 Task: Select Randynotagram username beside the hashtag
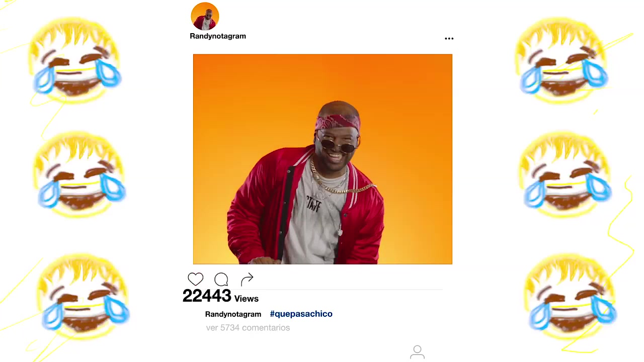[x=233, y=314]
